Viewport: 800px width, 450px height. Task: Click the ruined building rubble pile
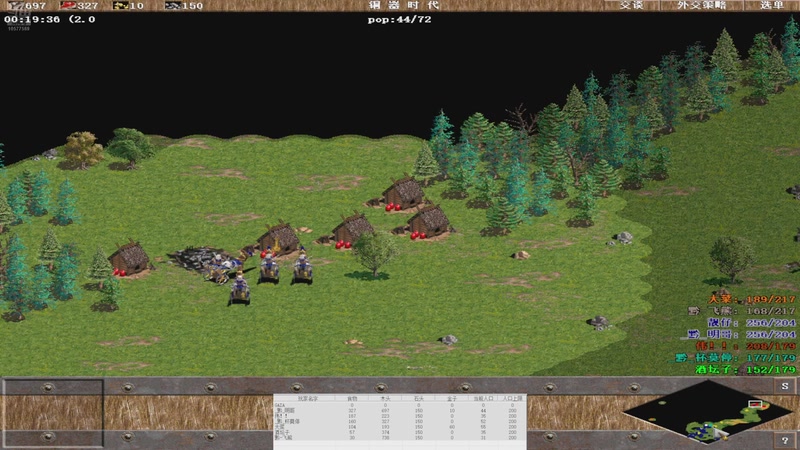tap(196, 258)
